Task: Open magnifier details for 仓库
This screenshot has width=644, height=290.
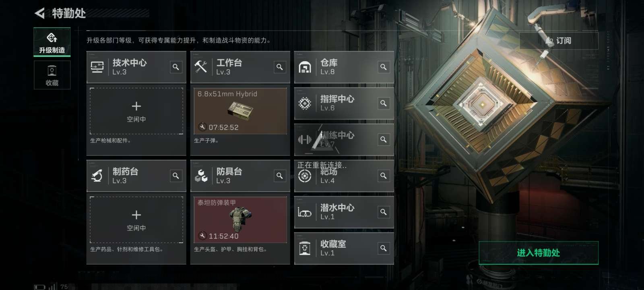Action: [x=384, y=67]
